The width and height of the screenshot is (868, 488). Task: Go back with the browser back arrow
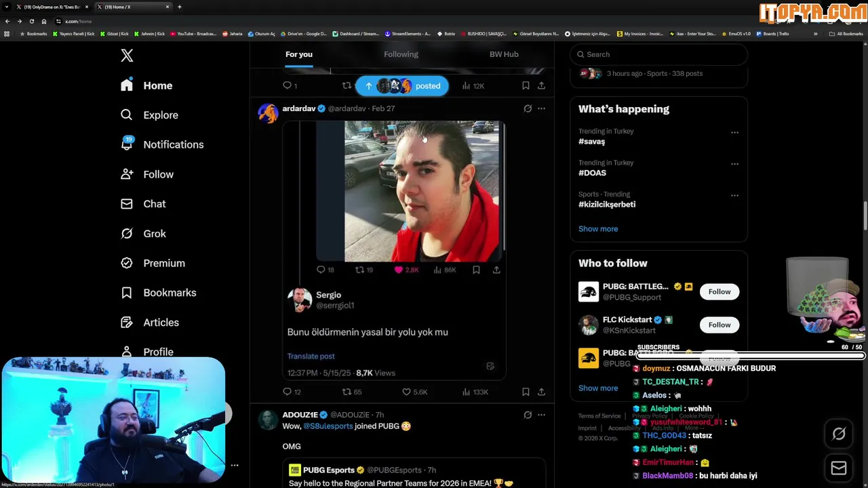point(7,21)
